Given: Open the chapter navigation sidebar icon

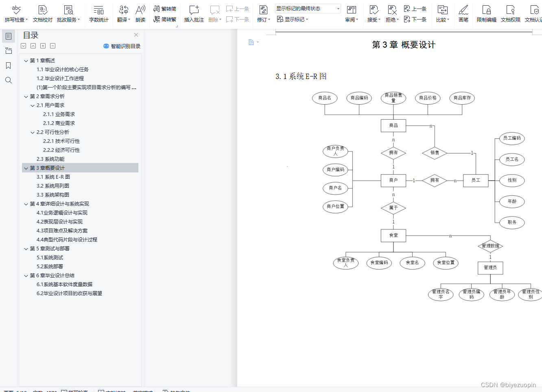Looking at the screenshot, I should pos(9,51).
